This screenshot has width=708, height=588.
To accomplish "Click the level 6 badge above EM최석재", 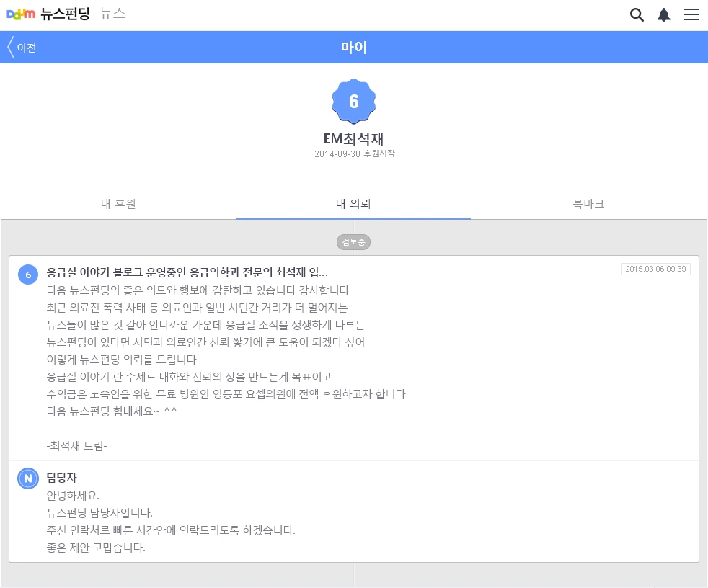I will (x=354, y=100).
